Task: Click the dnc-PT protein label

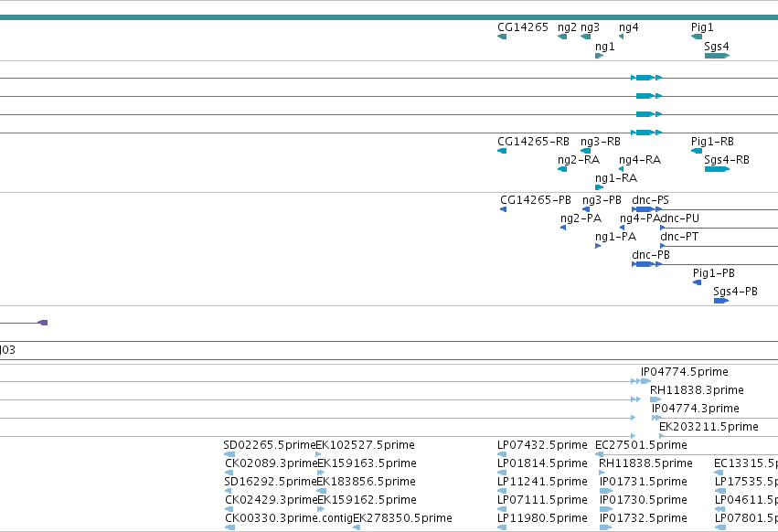Action: [x=679, y=237]
